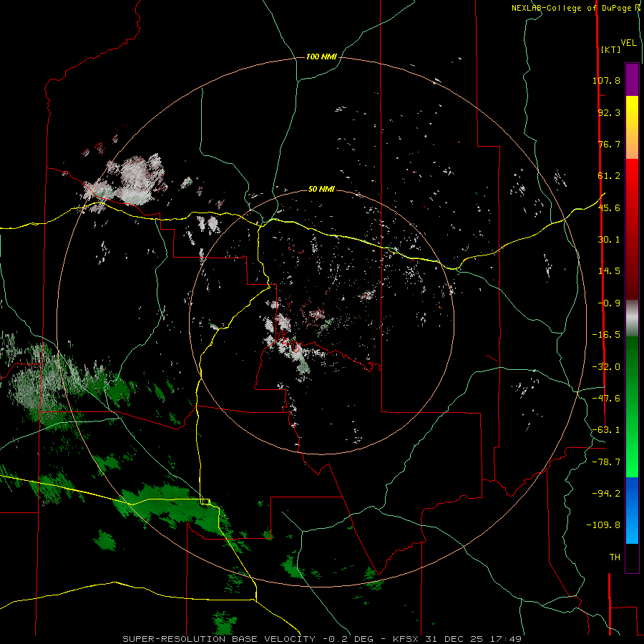Click the yellow segment of the color bar
The image size is (644, 644).
point(632,127)
